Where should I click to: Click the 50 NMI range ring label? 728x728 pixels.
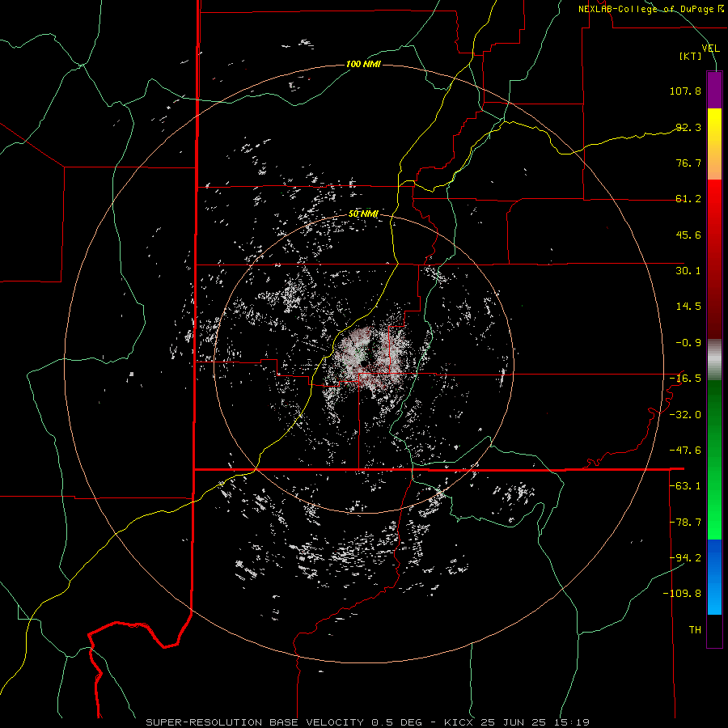click(363, 214)
